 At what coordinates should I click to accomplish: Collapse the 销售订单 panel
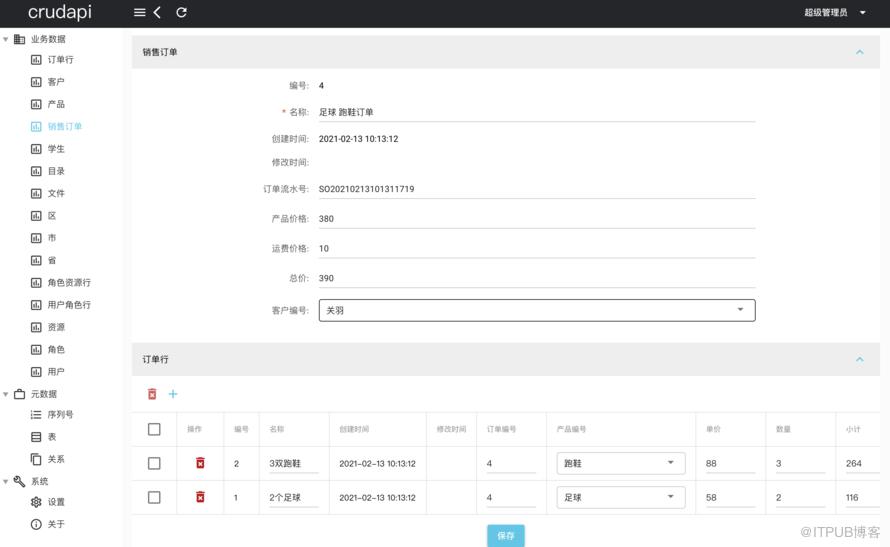coord(859,52)
